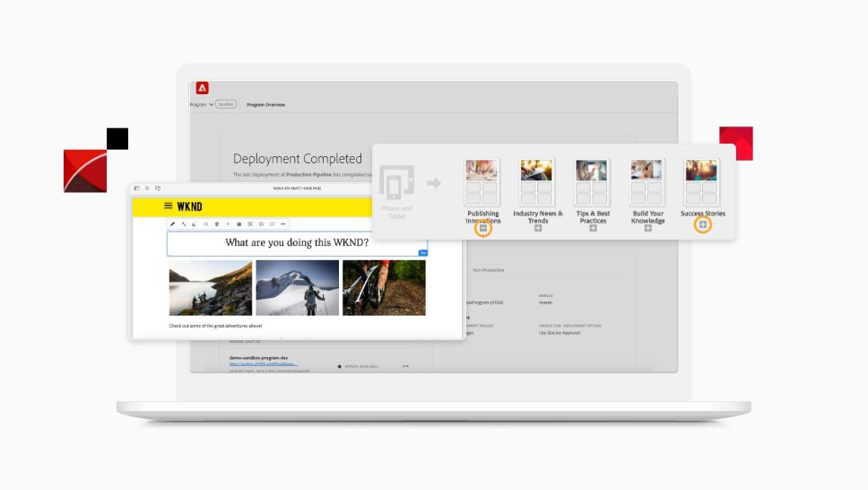Open the Tips & Best Practices thumbnail

(x=592, y=182)
